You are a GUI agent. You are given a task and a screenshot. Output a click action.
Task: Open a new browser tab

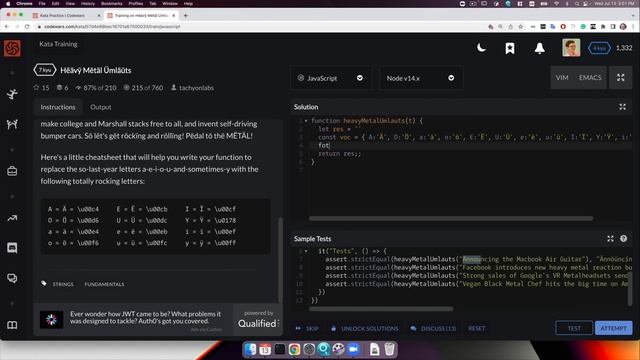[x=185, y=16]
